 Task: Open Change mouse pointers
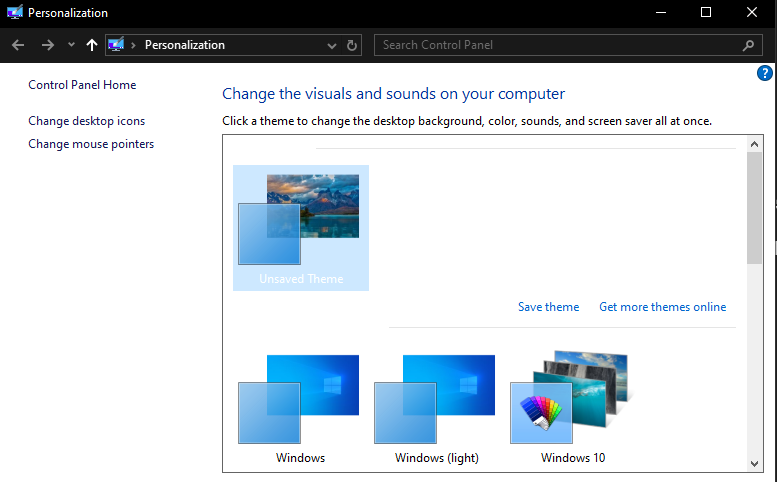91,144
